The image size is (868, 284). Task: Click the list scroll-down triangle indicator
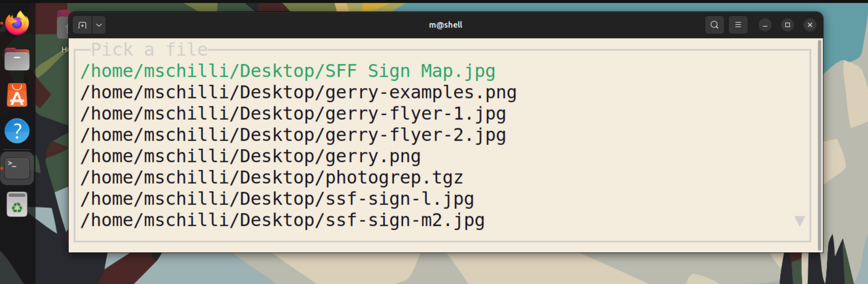(x=800, y=221)
